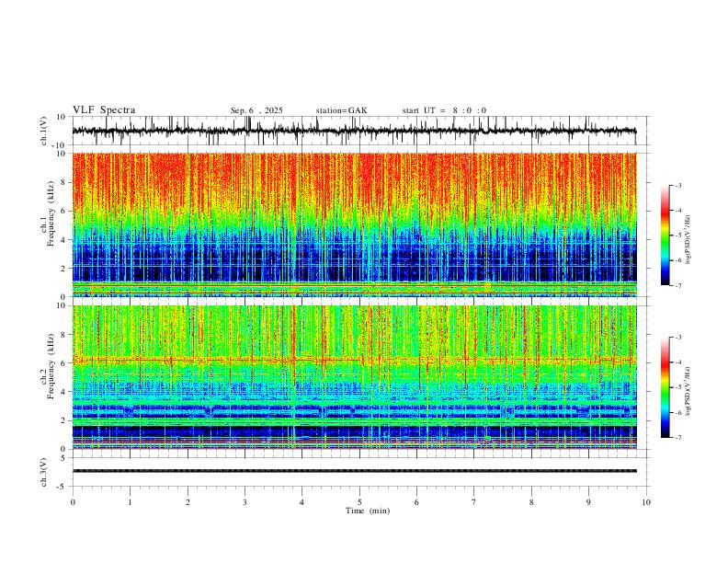Click the "-4" tick on the lower color bar
Viewport: 728px width, 563px height.
(678, 362)
